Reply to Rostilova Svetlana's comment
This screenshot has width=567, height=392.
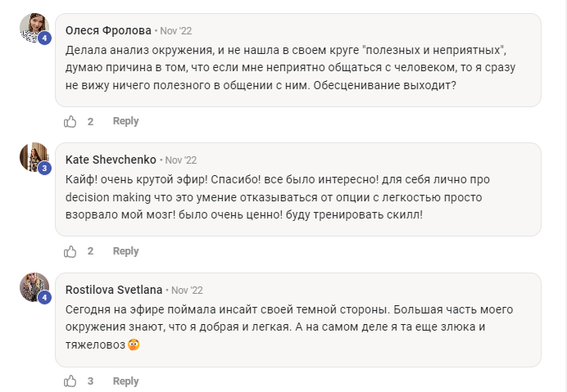[125, 381]
